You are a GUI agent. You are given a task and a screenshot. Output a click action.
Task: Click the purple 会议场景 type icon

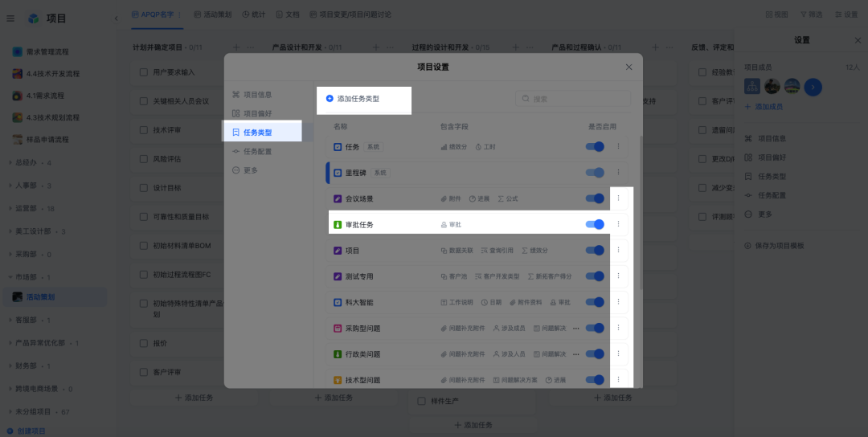338,198
